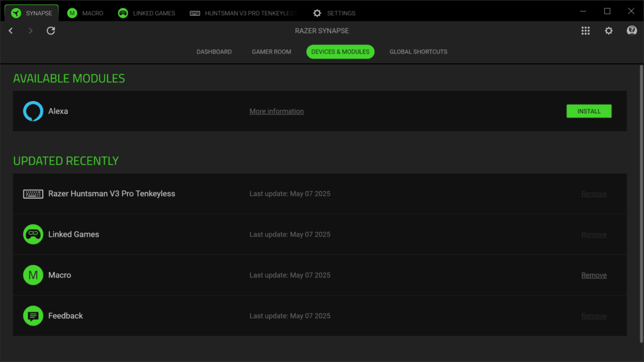Click the Alexa ring icon
Viewport: 644px width, 362px height.
coord(33,111)
